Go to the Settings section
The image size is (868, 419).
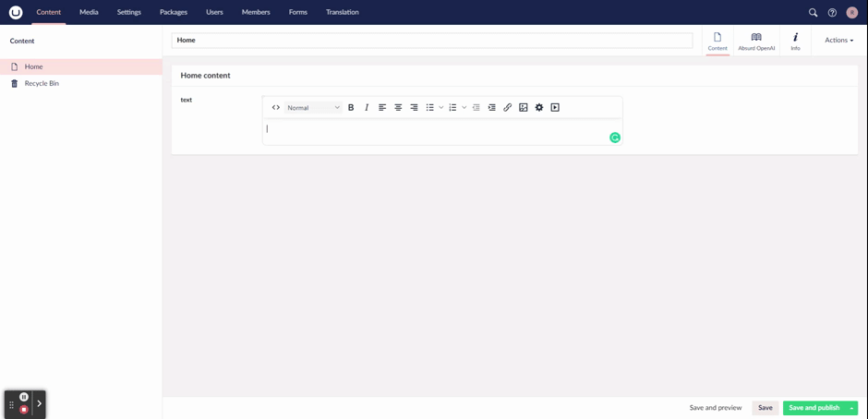point(129,12)
